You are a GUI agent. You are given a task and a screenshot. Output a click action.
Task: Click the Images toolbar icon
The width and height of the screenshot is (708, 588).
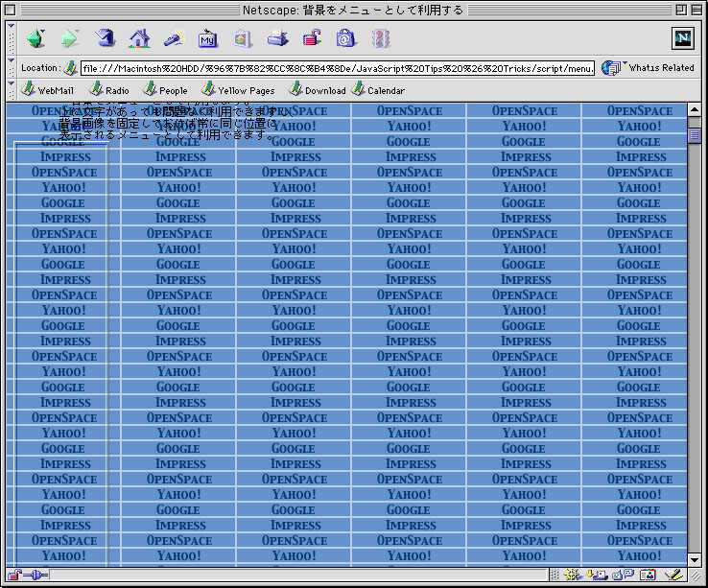coord(242,38)
